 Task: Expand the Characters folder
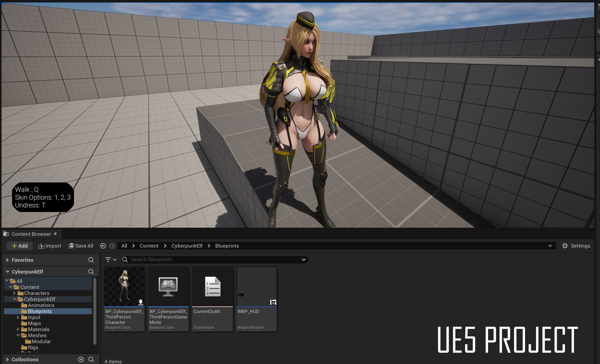pyautogui.click(x=14, y=293)
